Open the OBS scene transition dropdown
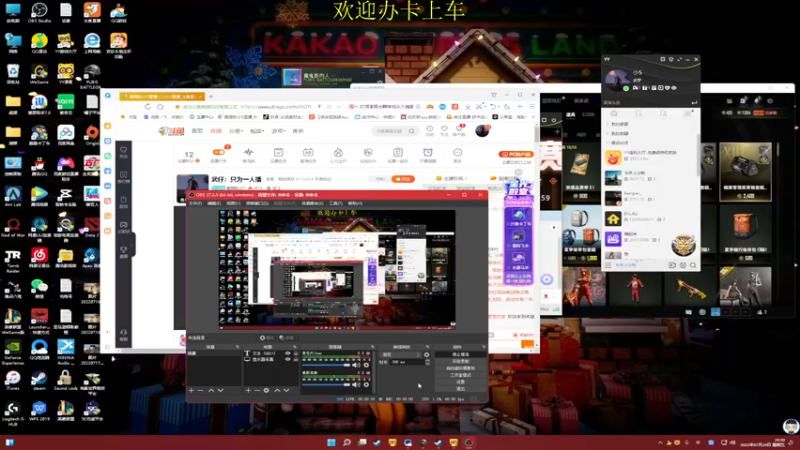 click(x=401, y=355)
